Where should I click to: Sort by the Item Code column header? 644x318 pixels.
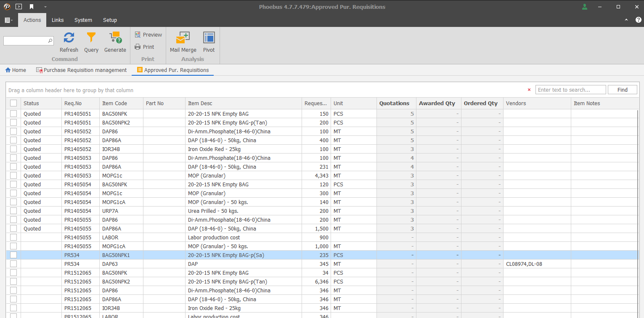121,103
